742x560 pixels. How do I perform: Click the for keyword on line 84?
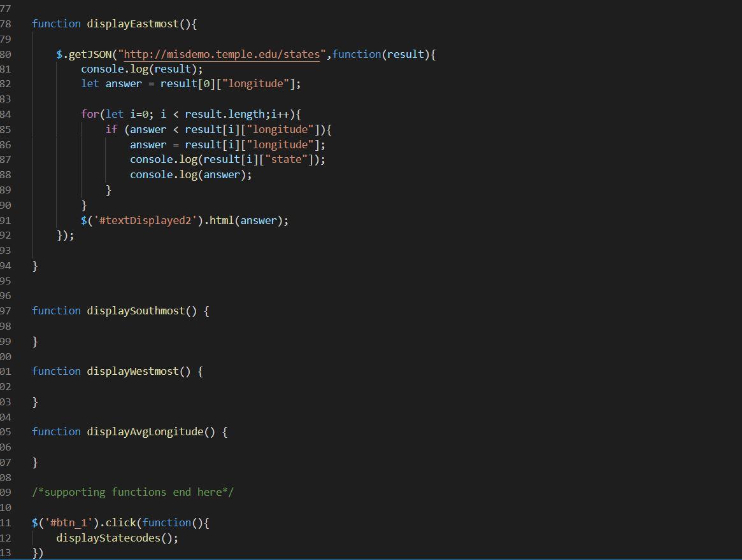point(89,114)
